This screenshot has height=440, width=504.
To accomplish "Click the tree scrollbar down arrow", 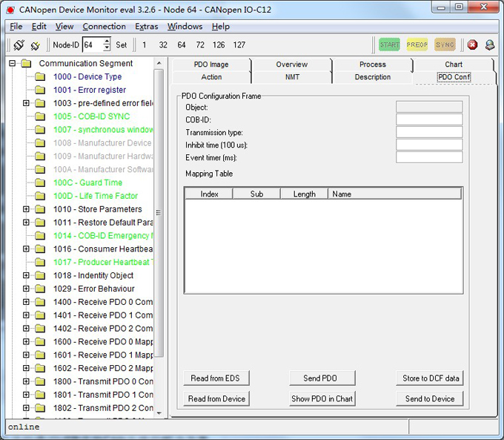I will [159, 413].
